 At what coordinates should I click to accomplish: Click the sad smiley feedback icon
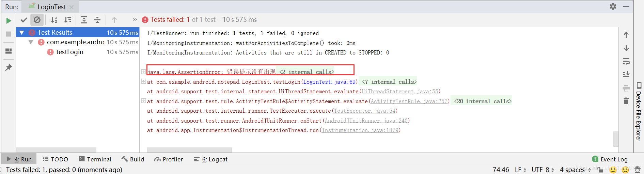pos(625,170)
